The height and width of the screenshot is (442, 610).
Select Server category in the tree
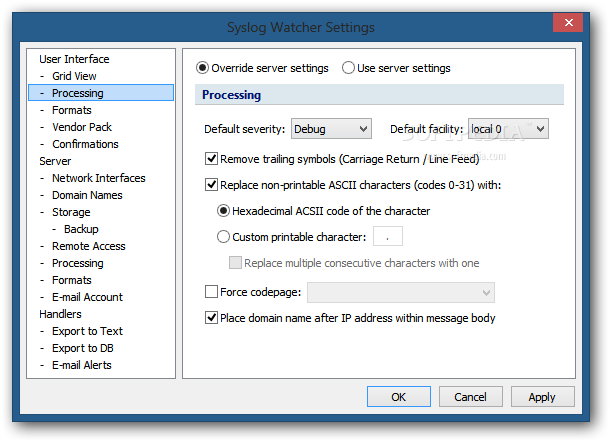click(55, 161)
